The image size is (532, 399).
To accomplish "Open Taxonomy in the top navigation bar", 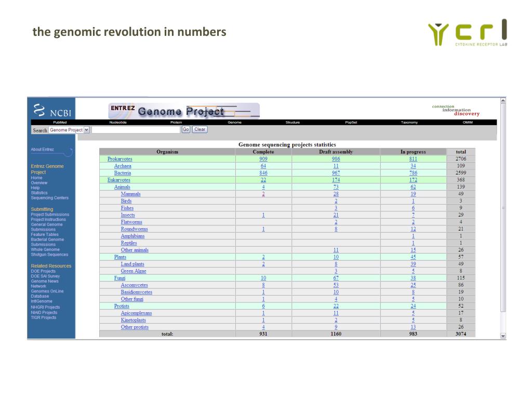I will pyautogui.click(x=409, y=123).
